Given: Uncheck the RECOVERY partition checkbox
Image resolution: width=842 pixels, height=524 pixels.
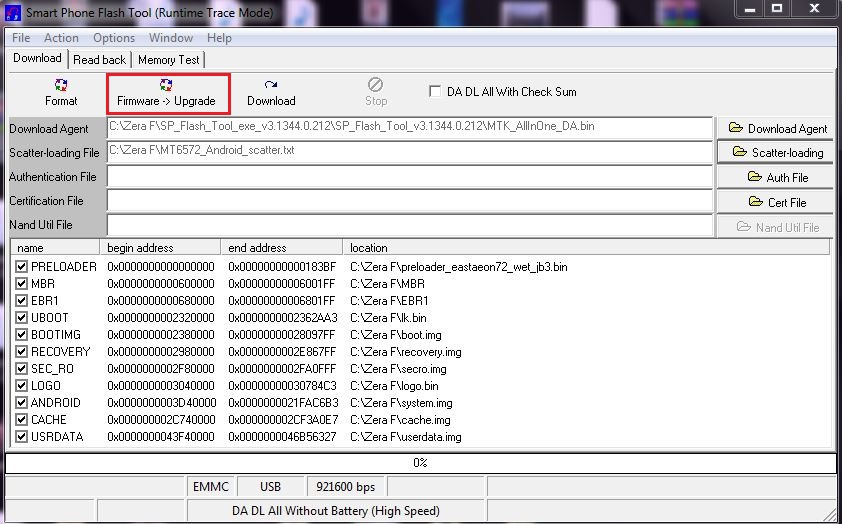Looking at the screenshot, I should [21, 352].
